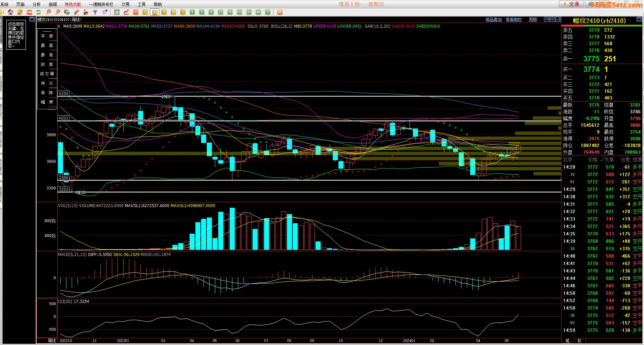Click the green refresh arrows icon
Image resolution: width=644 pixels, height=345 pixels.
tap(39, 12)
